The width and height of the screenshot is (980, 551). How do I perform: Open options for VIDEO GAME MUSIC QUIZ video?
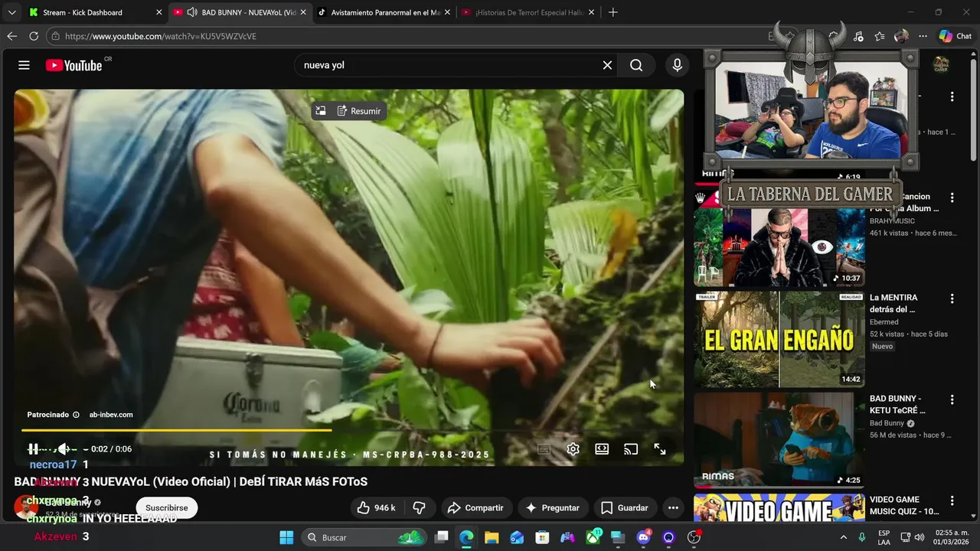[x=952, y=500]
